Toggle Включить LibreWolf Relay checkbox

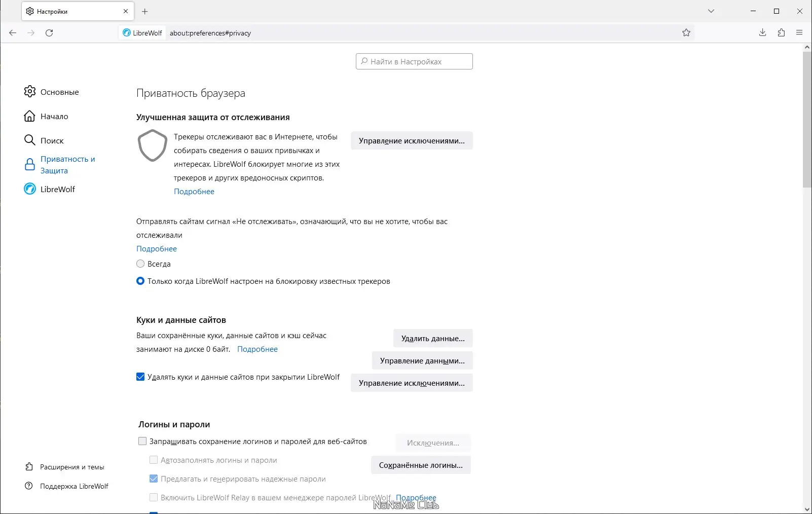(x=154, y=497)
